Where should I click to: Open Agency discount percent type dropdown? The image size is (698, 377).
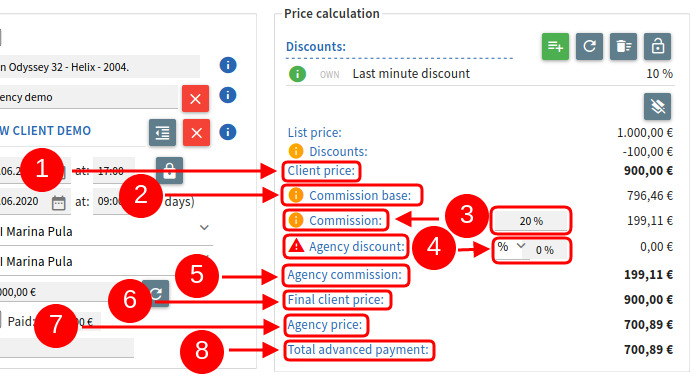pos(511,247)
